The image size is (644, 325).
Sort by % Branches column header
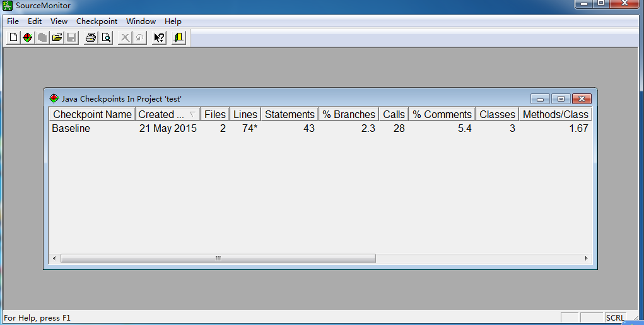[349, 114]
